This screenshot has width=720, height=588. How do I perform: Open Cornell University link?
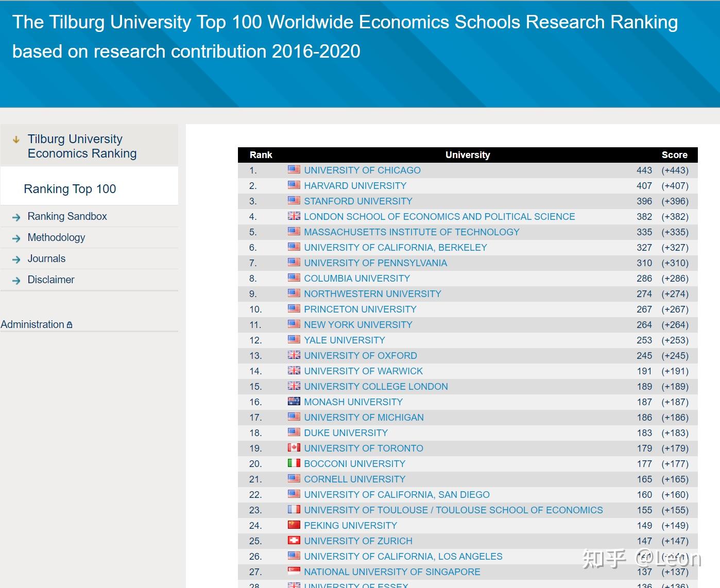pos(354,479)
